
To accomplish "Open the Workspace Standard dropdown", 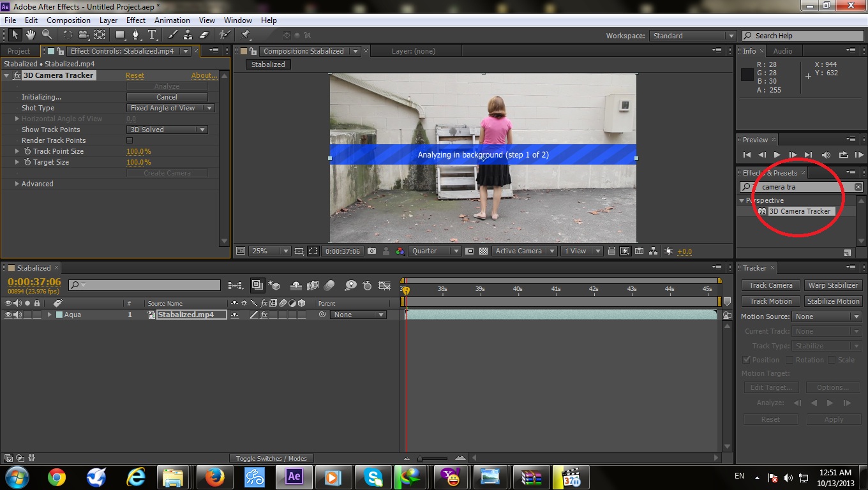I will [692, 36].
